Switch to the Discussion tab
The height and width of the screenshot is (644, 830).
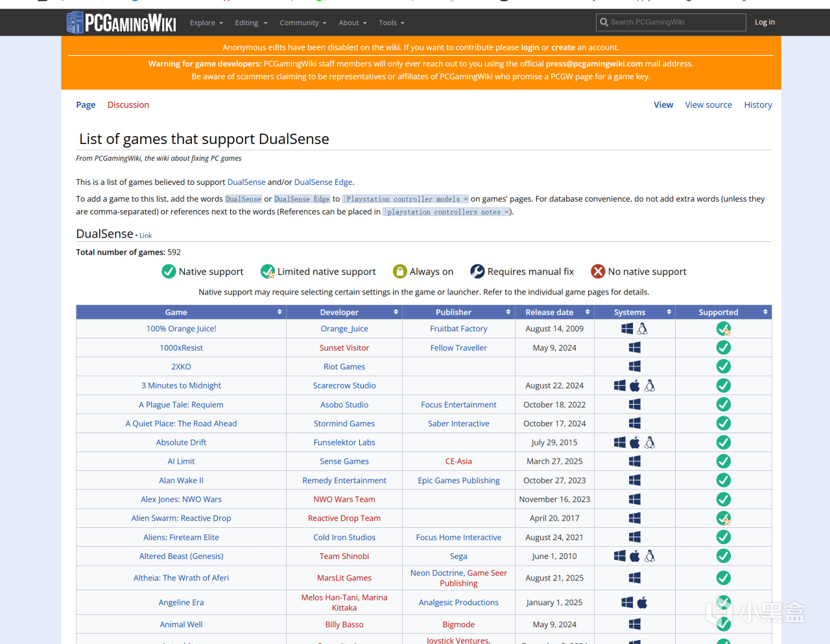(128, 104)
